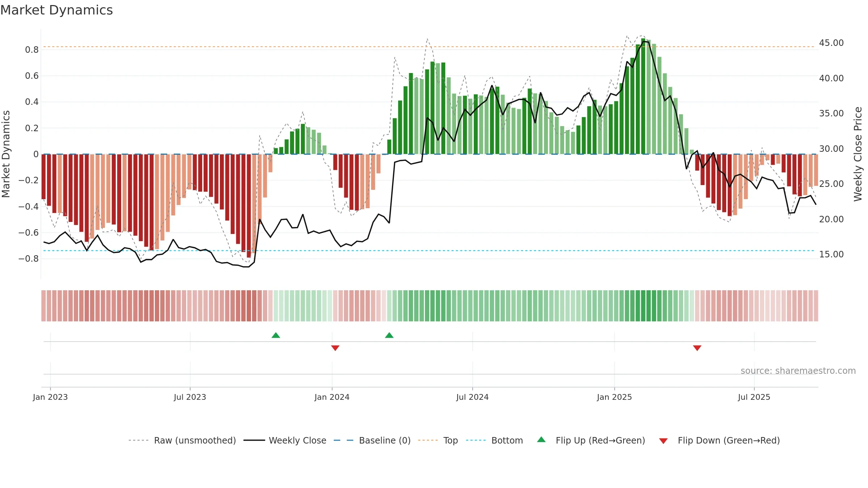Click the 25.00 price axis tick
This screenshot has height=488, width=868.
(x=831, y=184)
